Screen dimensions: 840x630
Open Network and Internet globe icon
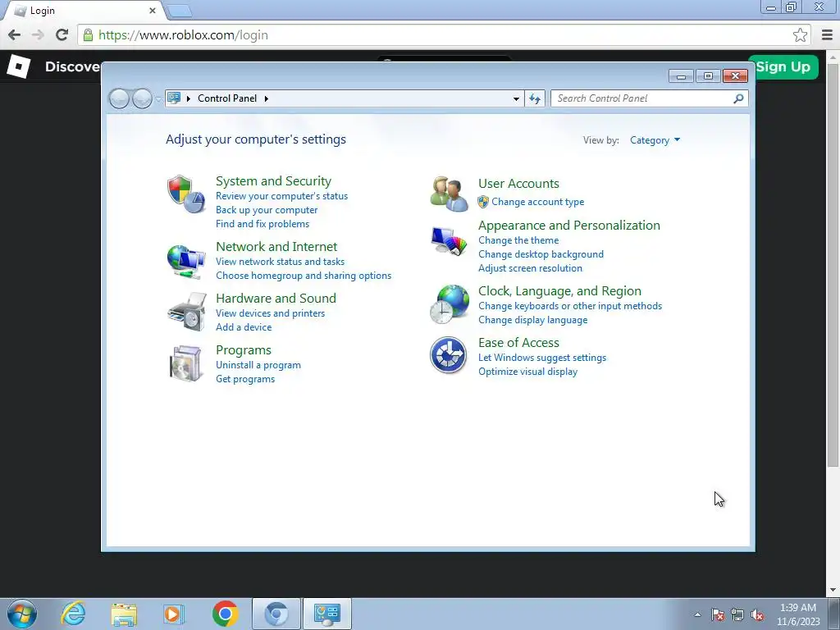pos(186,262)
